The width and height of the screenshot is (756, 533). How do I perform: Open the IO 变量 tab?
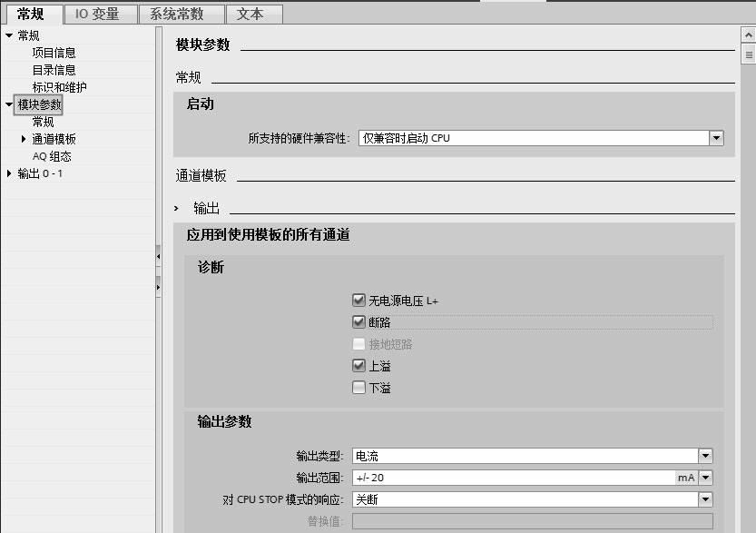pos(100,14)
